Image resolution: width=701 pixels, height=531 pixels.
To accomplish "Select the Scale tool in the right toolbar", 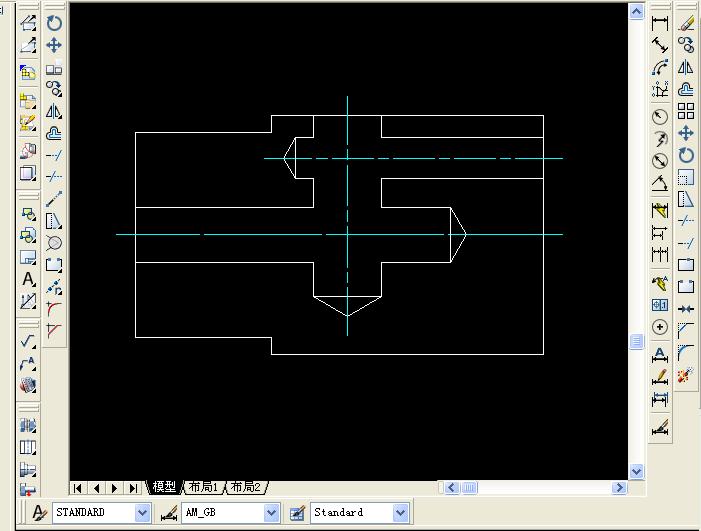I will [686, 177].
